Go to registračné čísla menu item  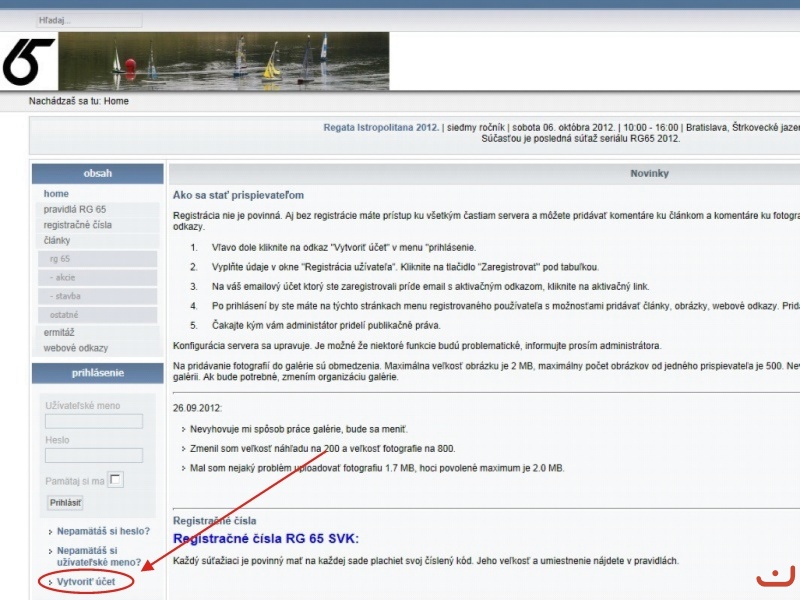pyautogui.click(x=78, y=225)
